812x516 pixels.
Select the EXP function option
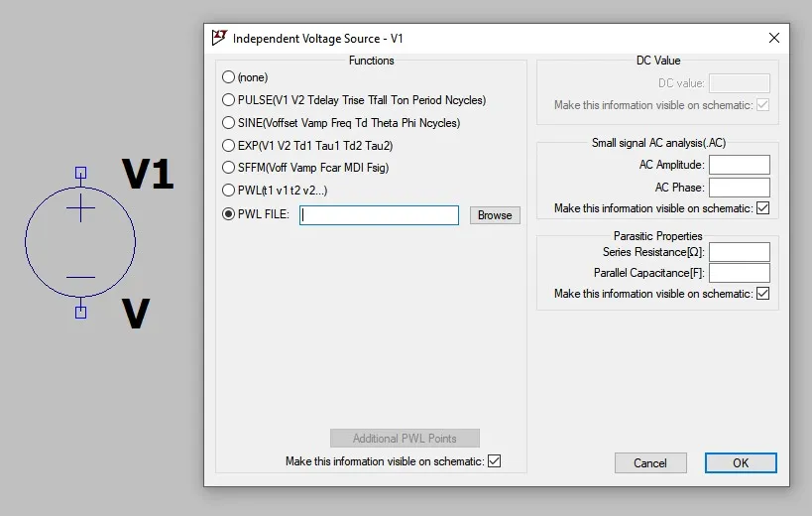[229, 146]
